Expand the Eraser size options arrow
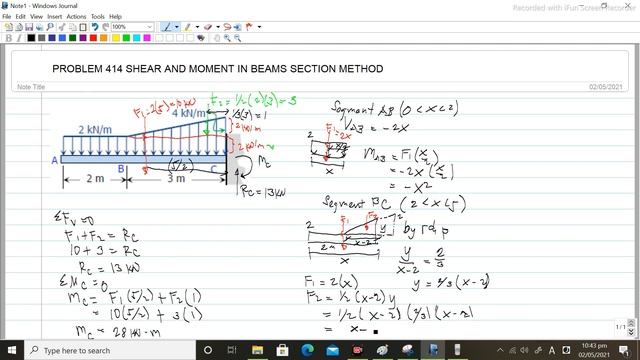 (218, 27)
